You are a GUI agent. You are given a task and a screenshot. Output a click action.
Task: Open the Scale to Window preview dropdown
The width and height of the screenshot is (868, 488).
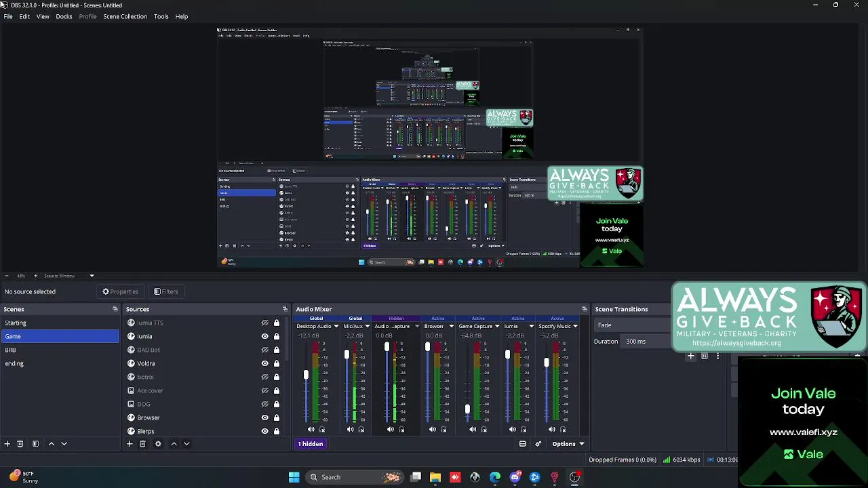92,276
